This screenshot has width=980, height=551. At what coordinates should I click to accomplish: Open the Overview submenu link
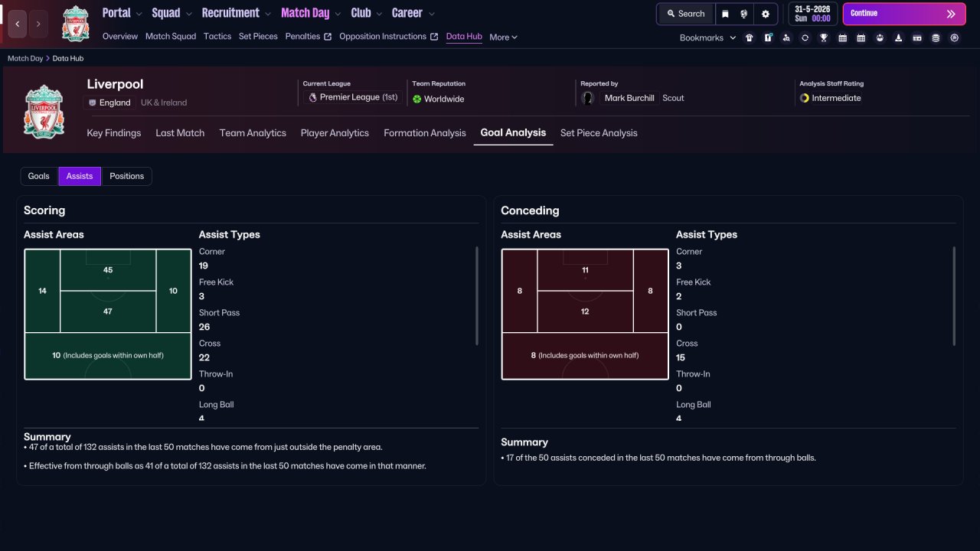[120, 36]
